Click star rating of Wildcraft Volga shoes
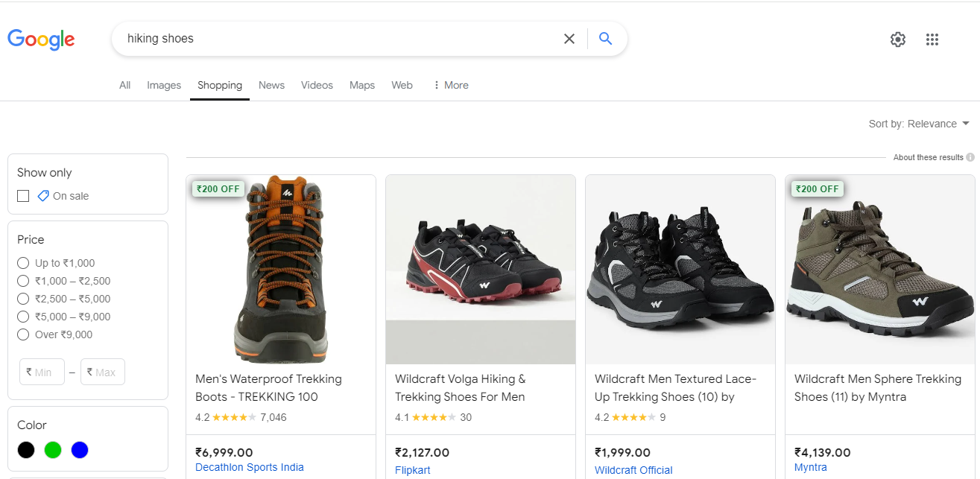 click(434, 417)
